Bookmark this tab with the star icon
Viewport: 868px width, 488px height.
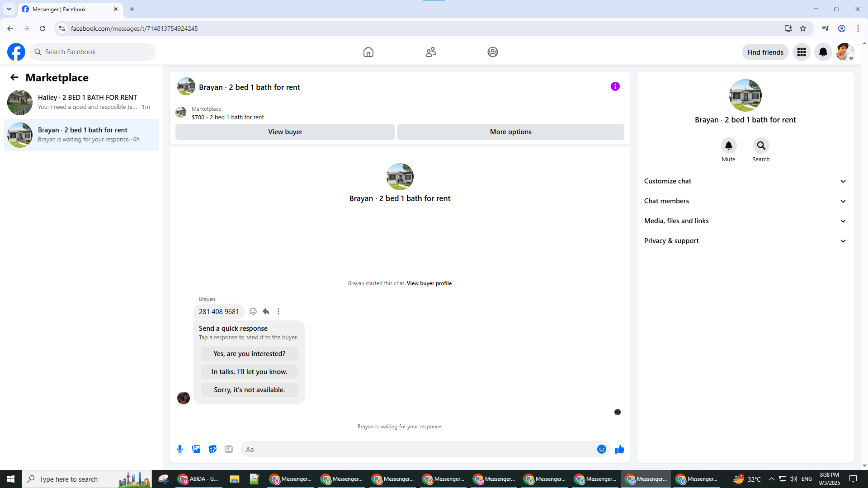(x=803, y=28)
